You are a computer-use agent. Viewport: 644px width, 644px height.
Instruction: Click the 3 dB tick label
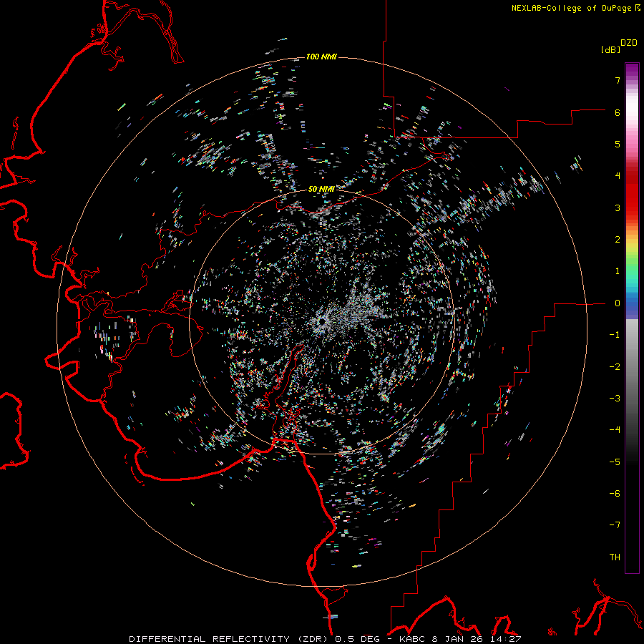tap(618, 208)
